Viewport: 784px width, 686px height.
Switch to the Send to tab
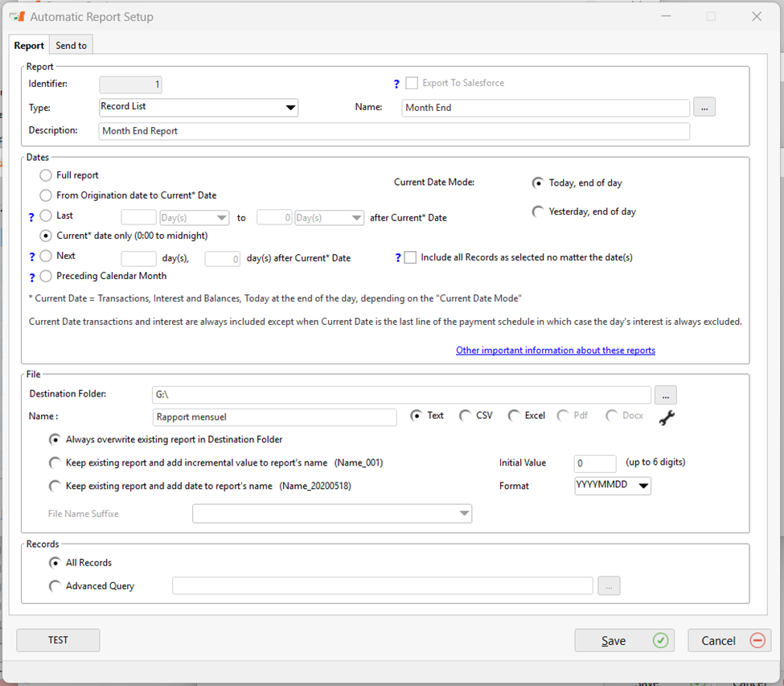point(71,46)
